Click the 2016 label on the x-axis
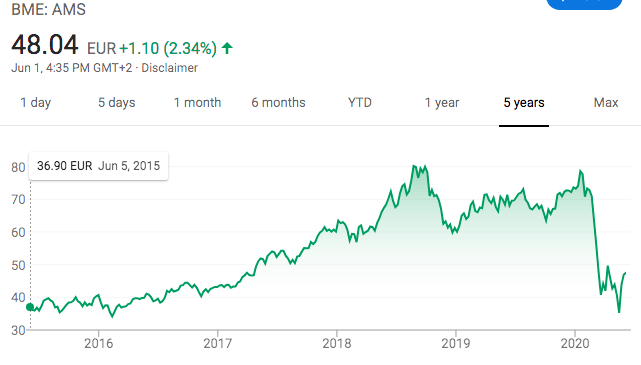Viewport: 641px width, 365px height. 99,343
